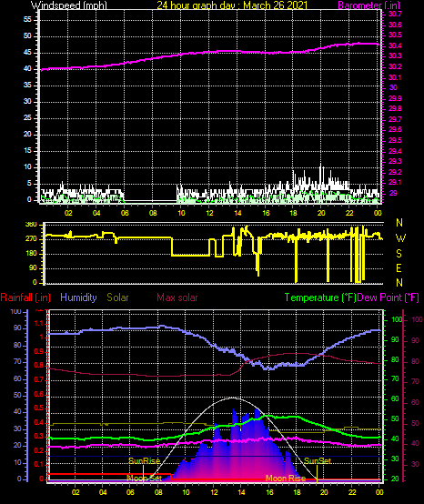Select the 'Rainfall (.in)' legend label
The height and width of the screenshot is (504, 424).
[25, 297]
